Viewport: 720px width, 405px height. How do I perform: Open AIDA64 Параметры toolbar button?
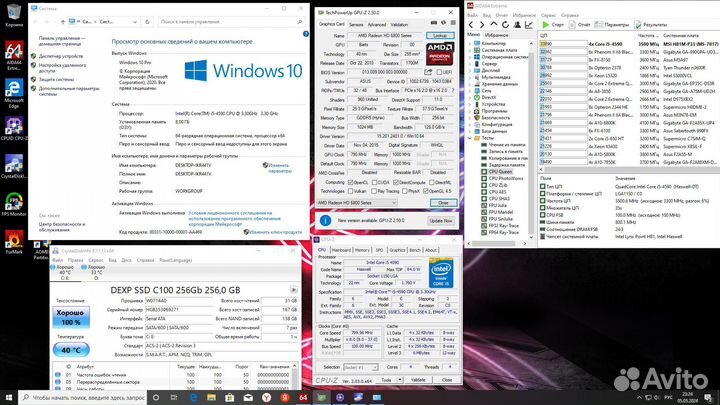(612, 24)
